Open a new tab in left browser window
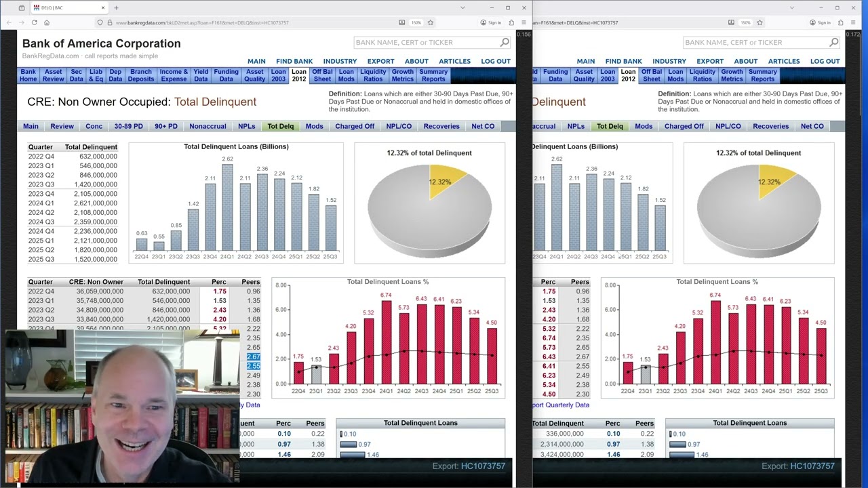Viewport: 868px width, 488px height. click(116, 8)
